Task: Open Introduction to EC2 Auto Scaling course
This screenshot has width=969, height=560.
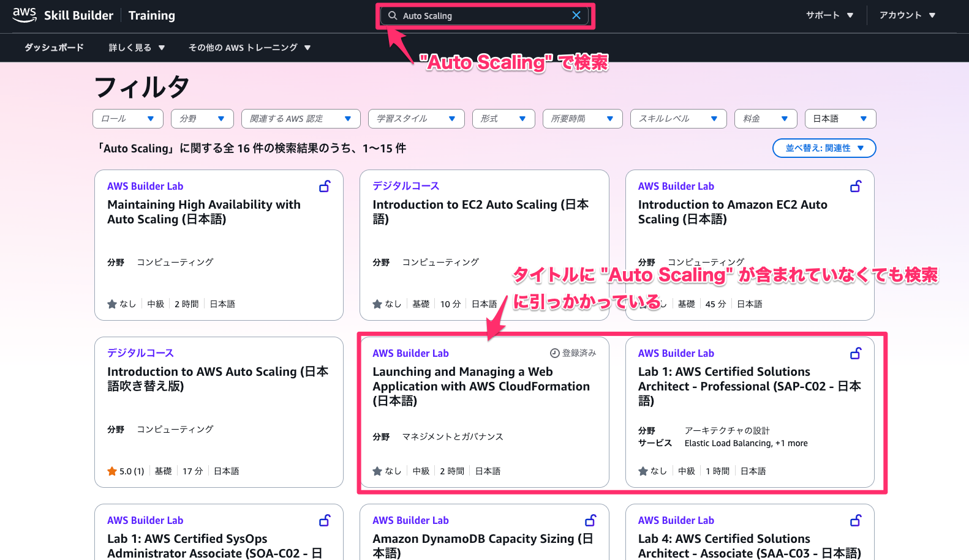Action: [x=481, y=212]
